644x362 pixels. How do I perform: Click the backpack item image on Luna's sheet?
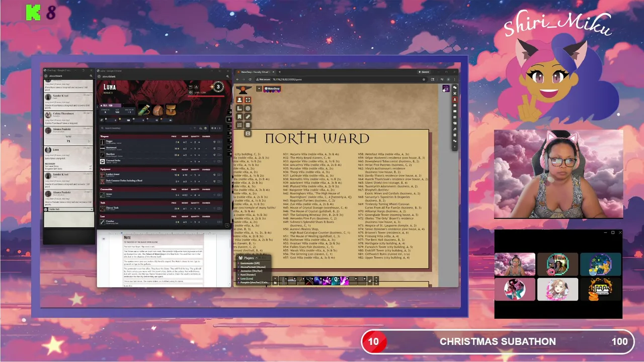coord(158,110)
